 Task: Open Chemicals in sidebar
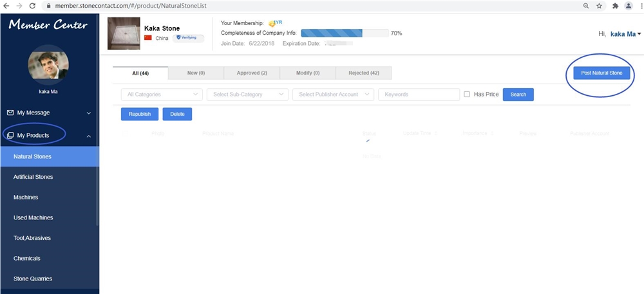pos(50,259)
